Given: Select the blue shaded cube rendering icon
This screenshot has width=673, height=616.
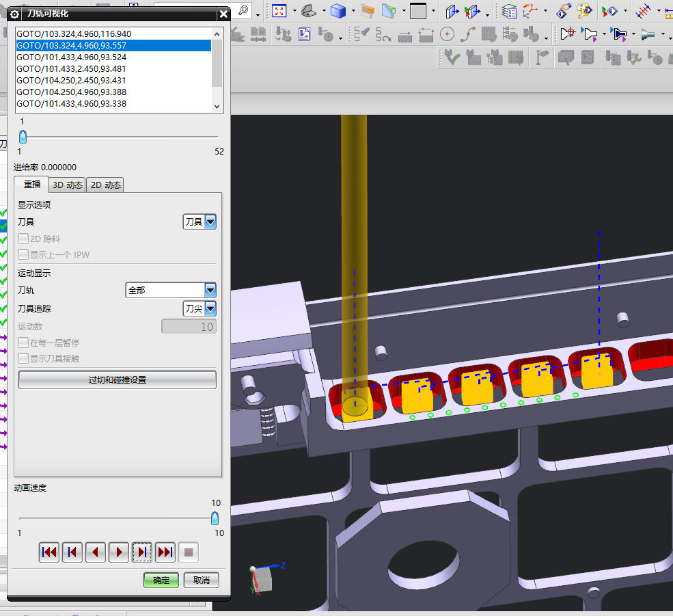Looking at the screenshot, I should click(x=338, y=10).
